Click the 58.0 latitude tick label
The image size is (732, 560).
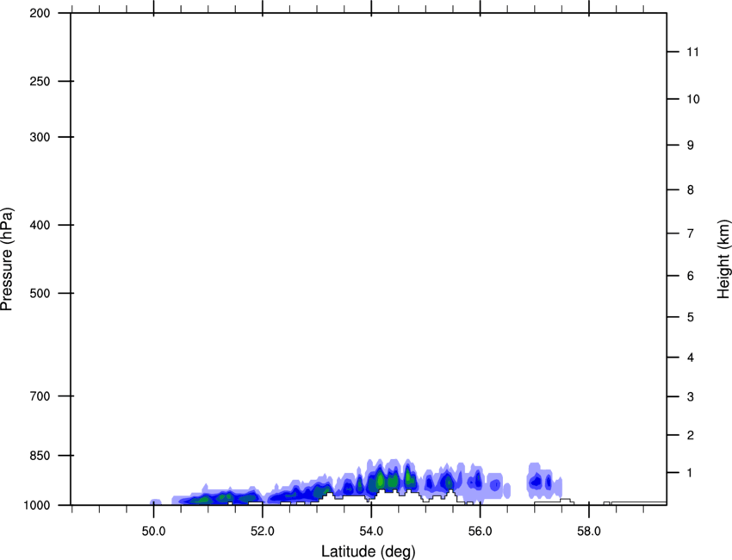[589, 532]
